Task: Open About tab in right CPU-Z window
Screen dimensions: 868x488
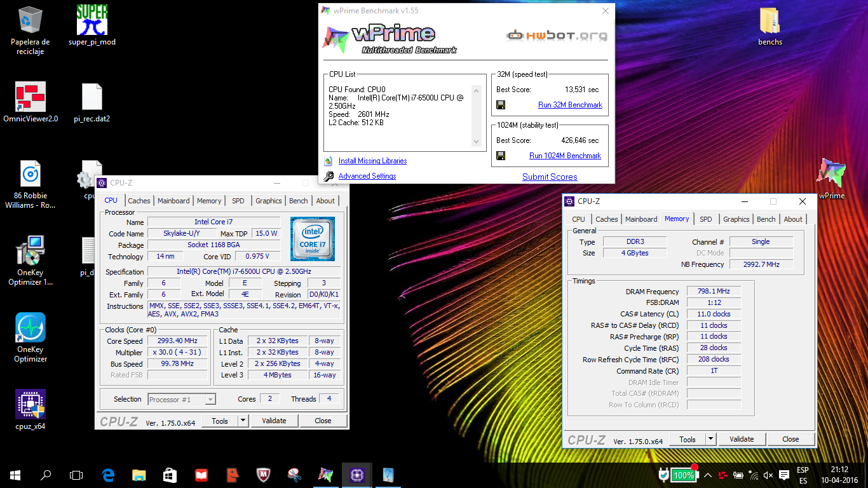Action: click(x=793, y=219)
